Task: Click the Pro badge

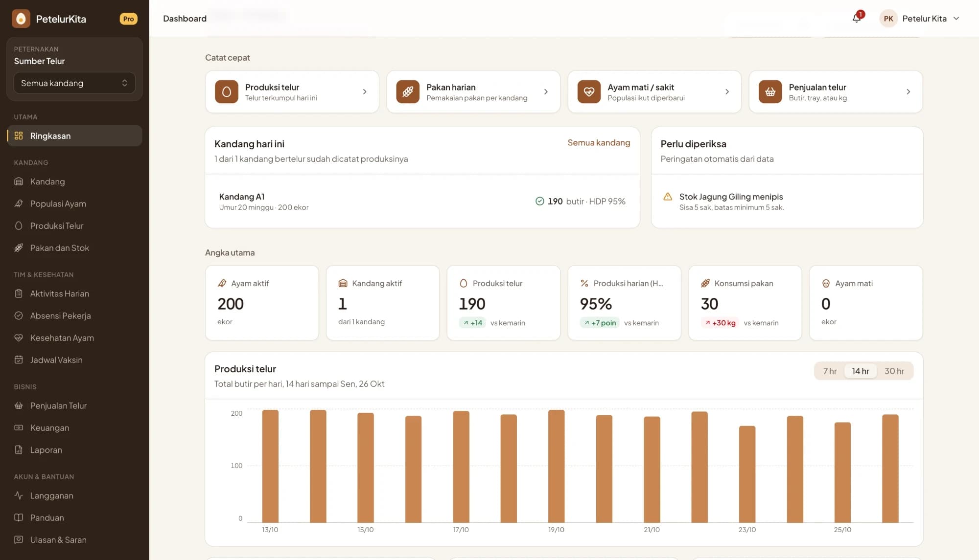Action: 128,19
